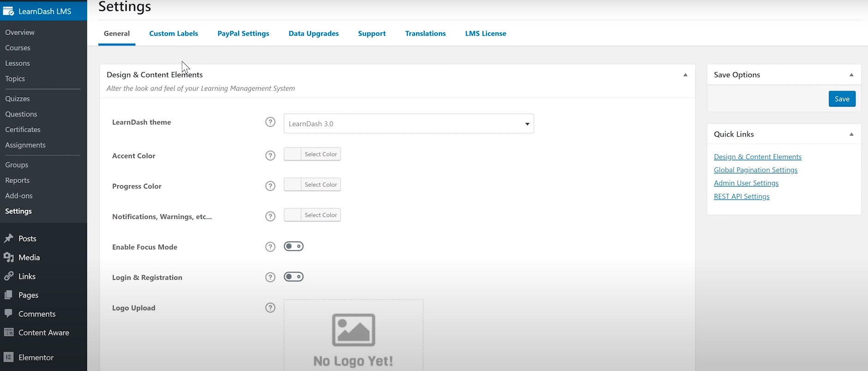Click the Links chain icon

click(x=9, y=276)
